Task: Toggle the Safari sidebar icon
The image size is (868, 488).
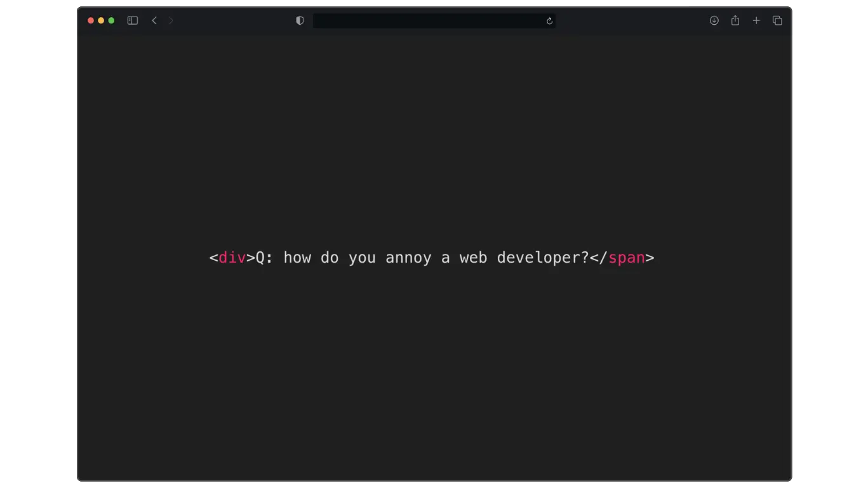Action: (133, 20)
